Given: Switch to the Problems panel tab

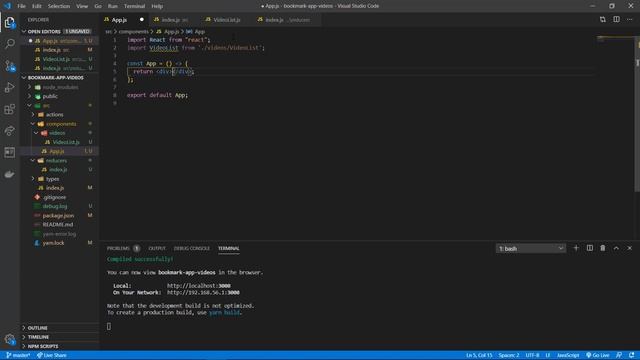Looking at the screenshot, I should click(x=118, y=248).
